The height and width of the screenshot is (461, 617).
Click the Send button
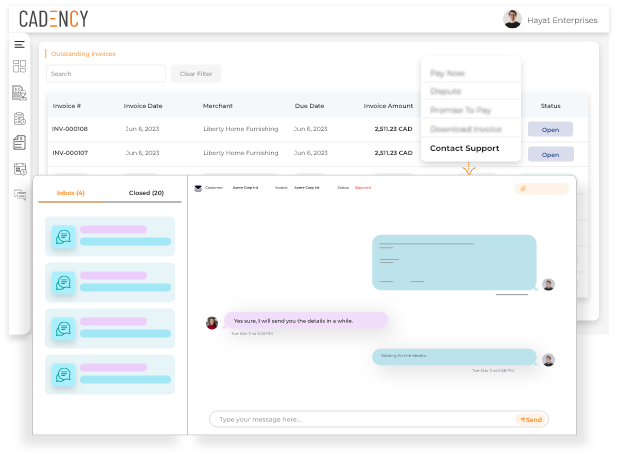tap(531, 420)
